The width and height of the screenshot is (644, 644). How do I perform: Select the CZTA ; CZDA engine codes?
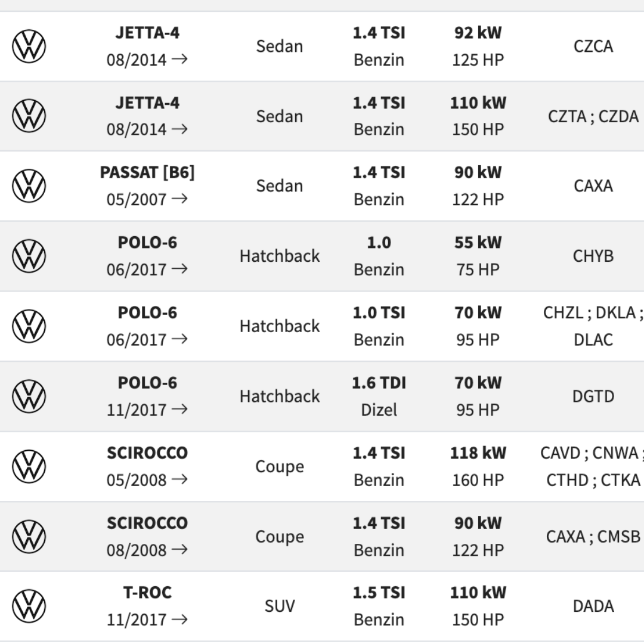tap(593, 116)
